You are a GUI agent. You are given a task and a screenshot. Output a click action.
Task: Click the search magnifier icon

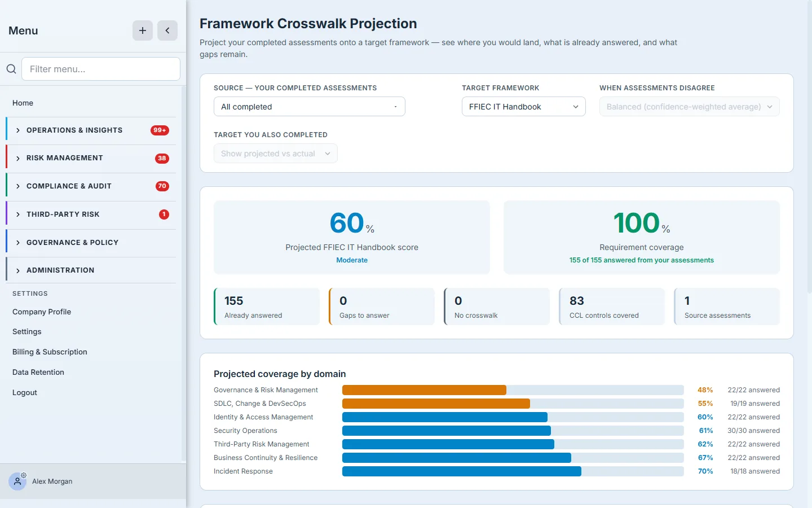(11, 69)
